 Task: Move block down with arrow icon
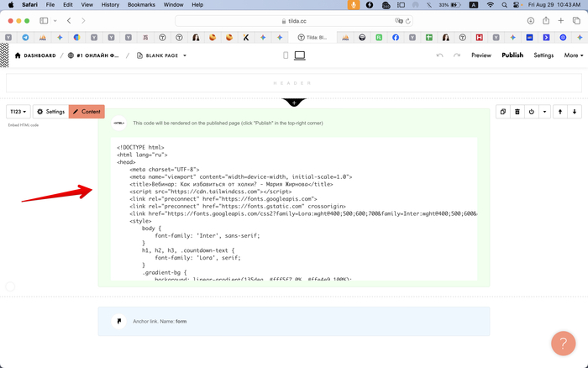tap(575, 111)
